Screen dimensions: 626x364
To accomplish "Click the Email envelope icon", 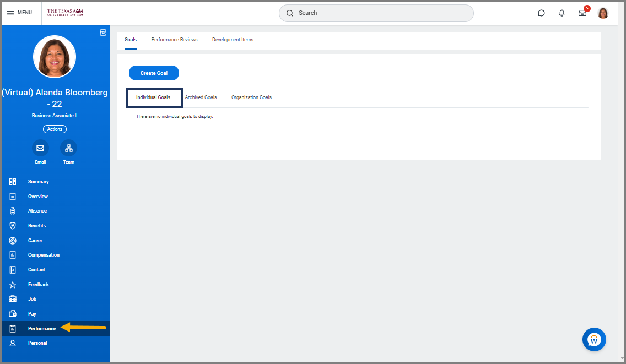I will [40, 148].
